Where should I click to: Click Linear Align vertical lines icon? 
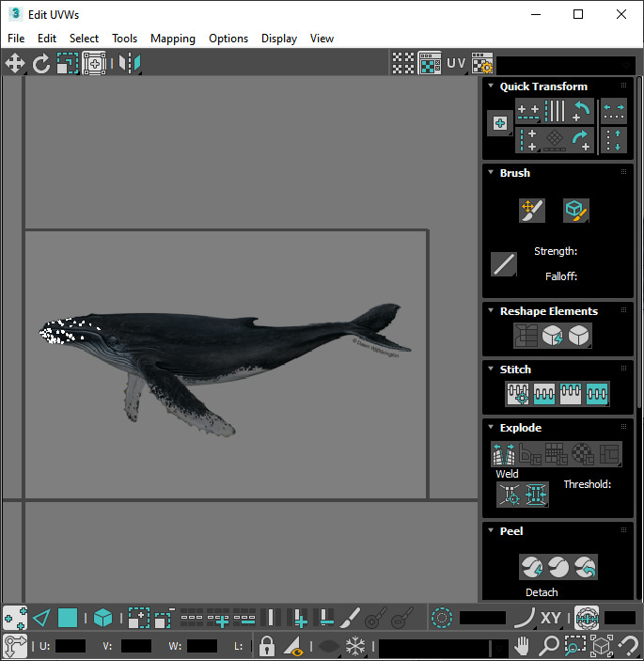pyautogui.click(x=555, y=112)
